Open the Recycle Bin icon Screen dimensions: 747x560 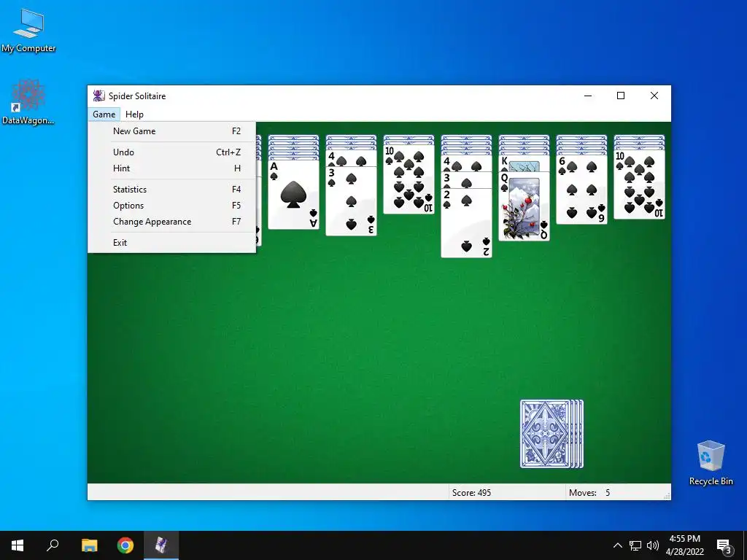[711, 463]
